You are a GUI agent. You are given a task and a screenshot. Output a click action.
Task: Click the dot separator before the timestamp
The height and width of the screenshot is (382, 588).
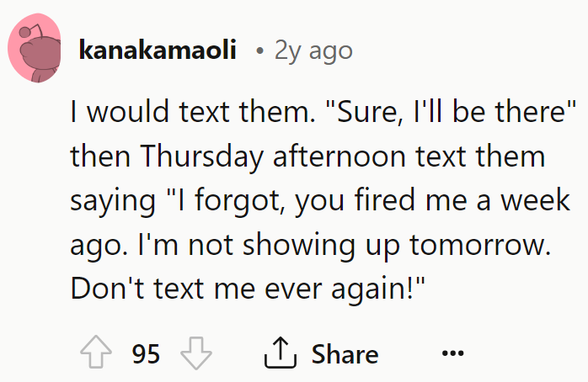tap(259, 51)
